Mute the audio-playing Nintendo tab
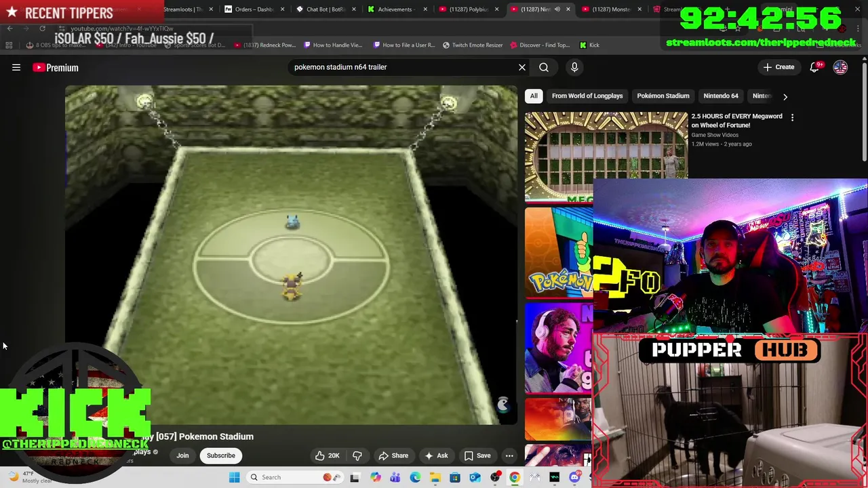The width and height of the screenshot is (868, 488). click(x=557, y=9)
